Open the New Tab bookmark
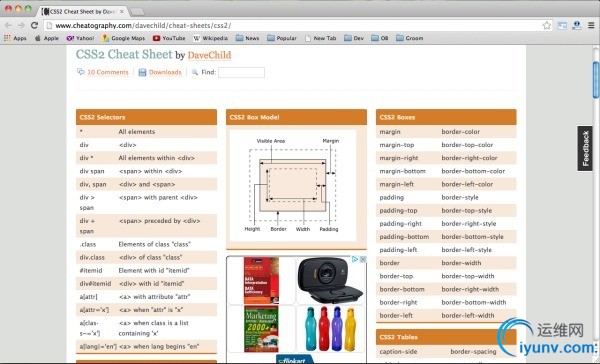This screenshot has height=364, width=600. pos(321,38)
